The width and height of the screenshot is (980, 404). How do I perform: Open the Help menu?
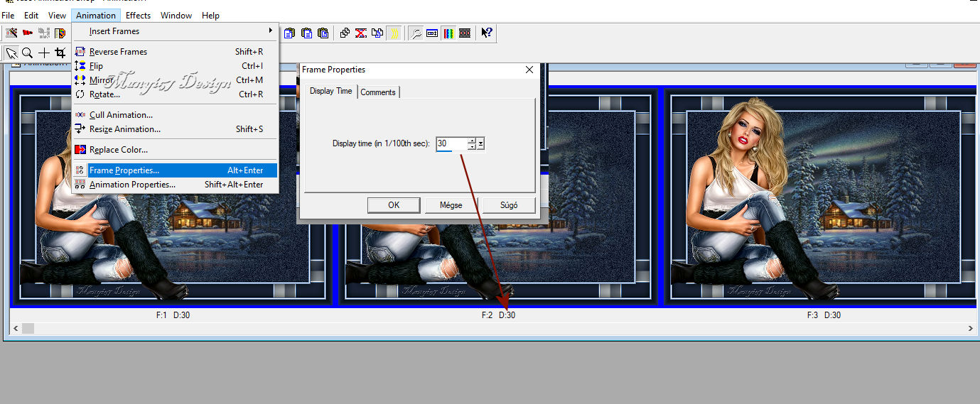[210, 15]
